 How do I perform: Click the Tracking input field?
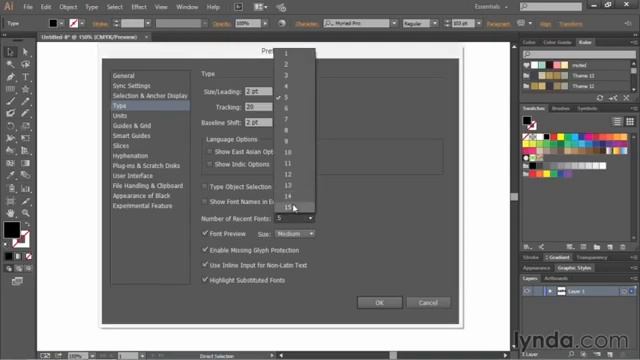coord(258,107)
